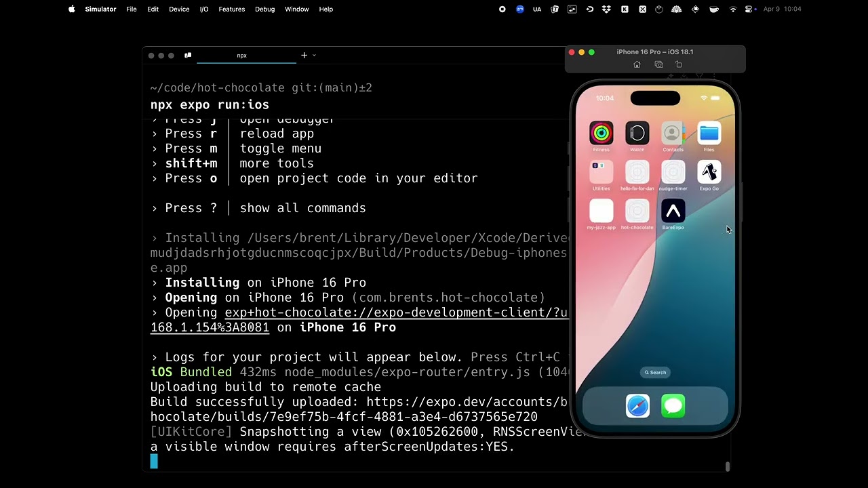Open the Utilities folder on simulator

601,172
